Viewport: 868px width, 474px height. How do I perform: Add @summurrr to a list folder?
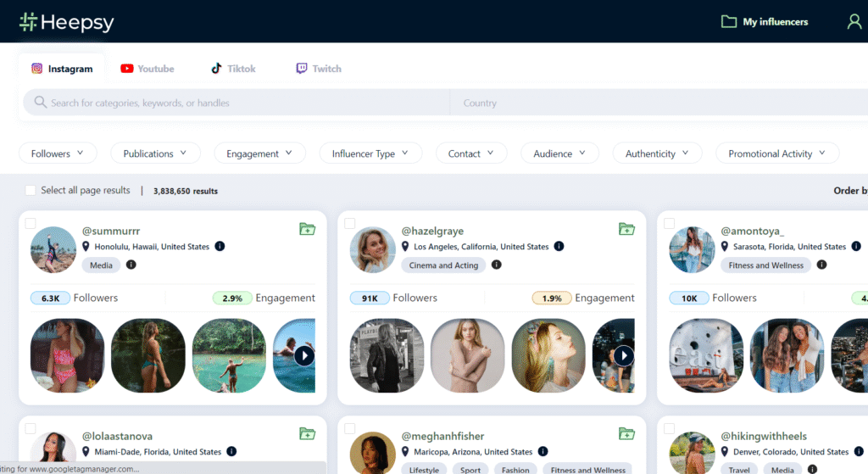[x=307, y=229]
